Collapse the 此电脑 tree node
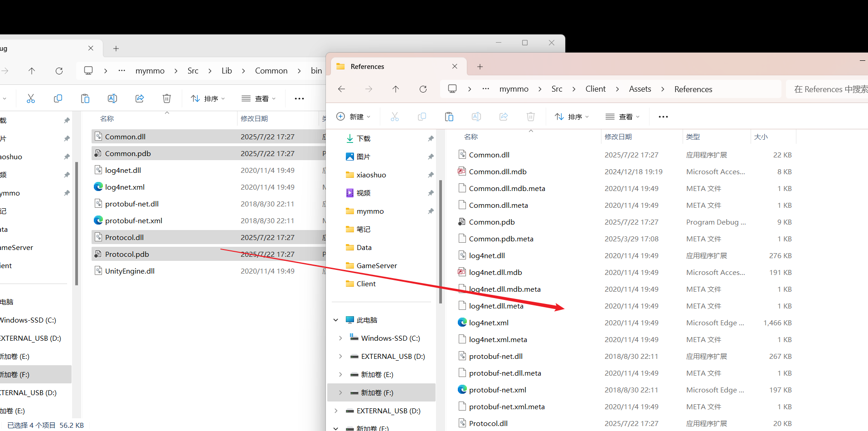The width and height of the screenshot is (868, 431). pos(336,320)
